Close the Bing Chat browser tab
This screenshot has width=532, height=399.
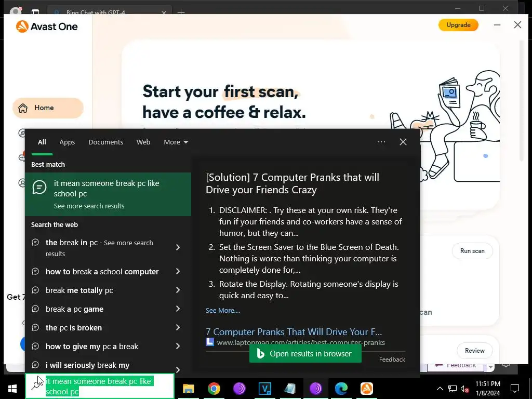(164, 12)
